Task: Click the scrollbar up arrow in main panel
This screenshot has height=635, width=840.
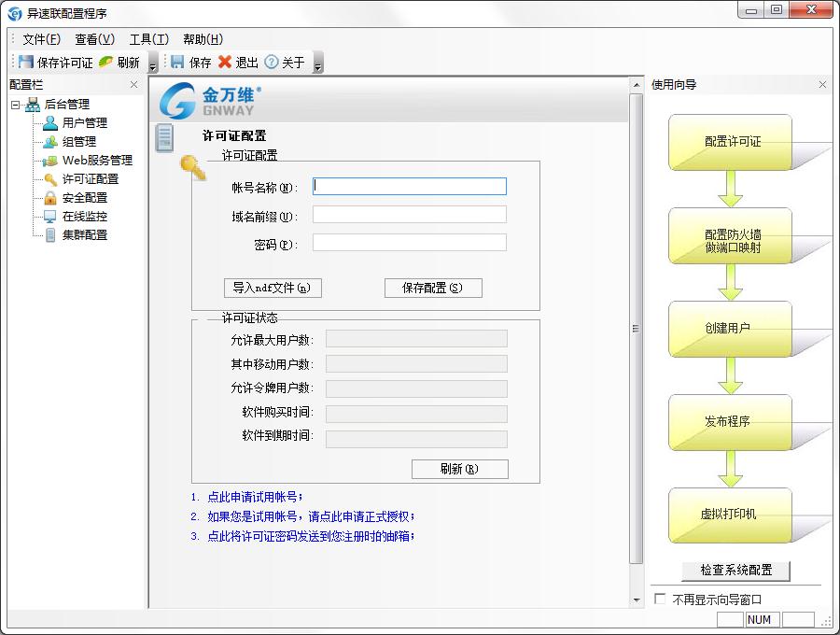Action: [x=636, y=85]
